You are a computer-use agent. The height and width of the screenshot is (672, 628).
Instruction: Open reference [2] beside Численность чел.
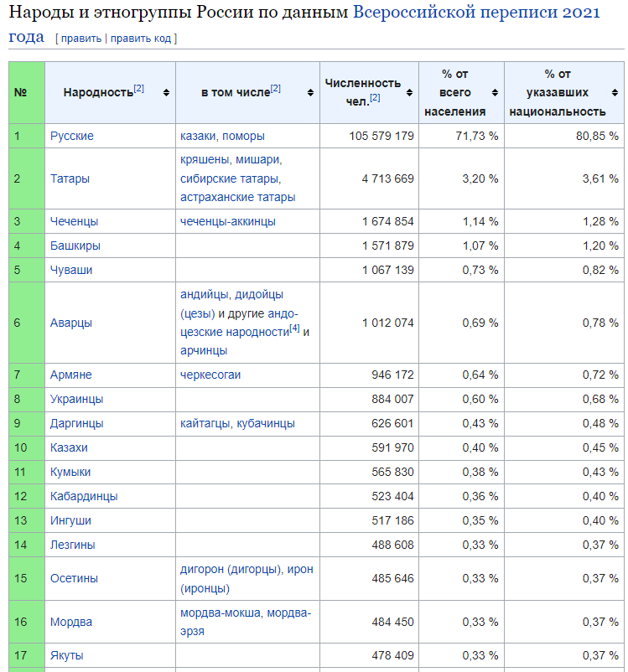pos(375,98)
